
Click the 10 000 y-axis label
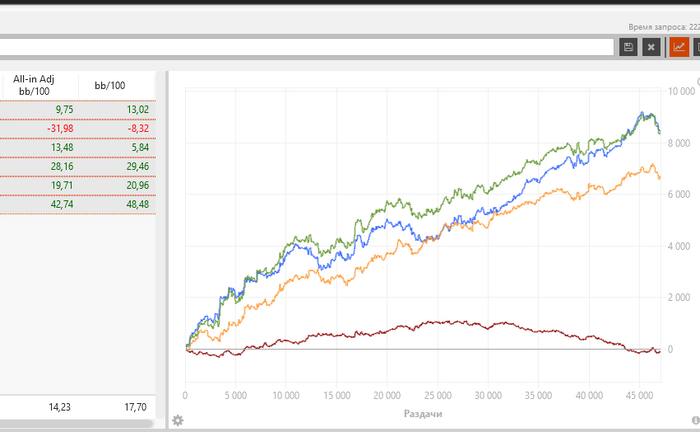coord(681,91)
